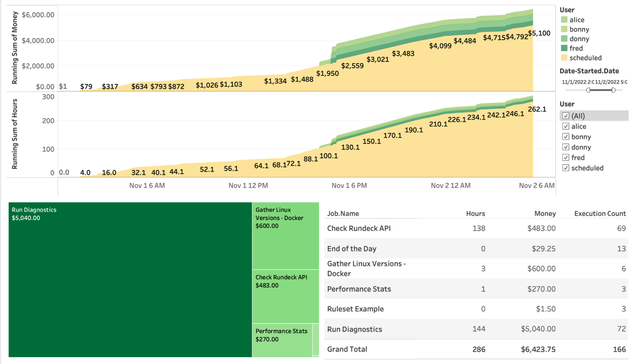The width and height of the screenshot is (634, 364).
Task: Disable fred in the User filter
Action: 566,157
